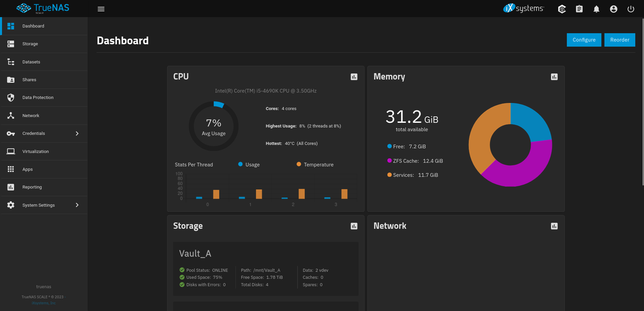This screenshot has height=311, width=644.
Task: Click the "31.2 GiB" total memory value
Action: pos(412,117)
